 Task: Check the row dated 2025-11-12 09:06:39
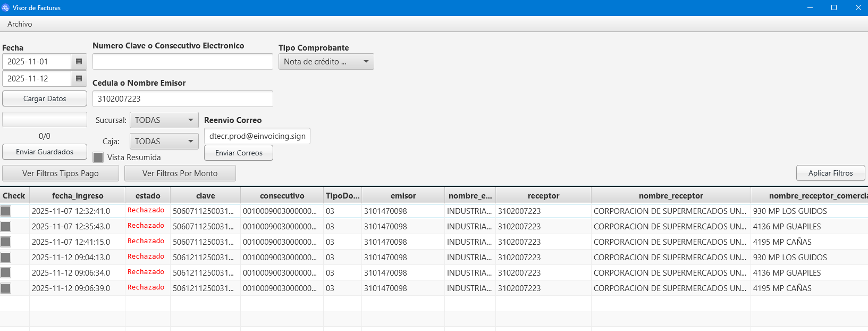pyautogui.click(x=6, y=288)
